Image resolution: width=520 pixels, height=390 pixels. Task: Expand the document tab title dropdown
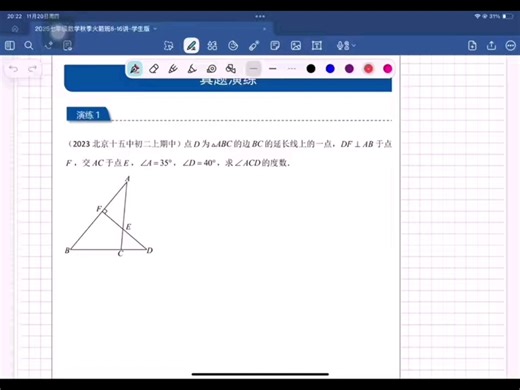(155, 29)
